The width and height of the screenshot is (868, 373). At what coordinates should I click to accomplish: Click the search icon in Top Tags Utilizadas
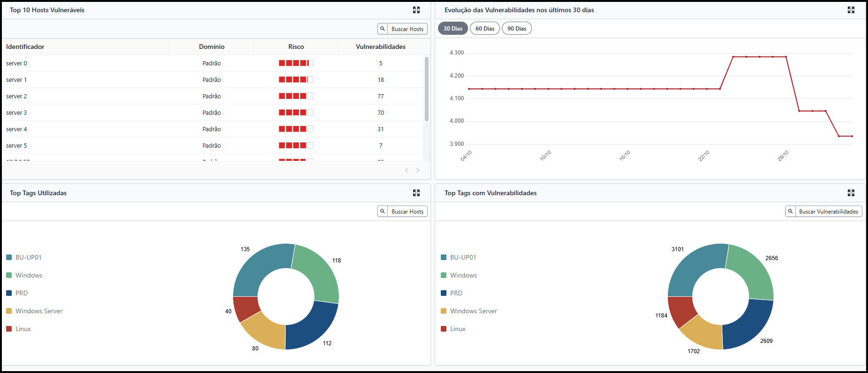(383, 211)
